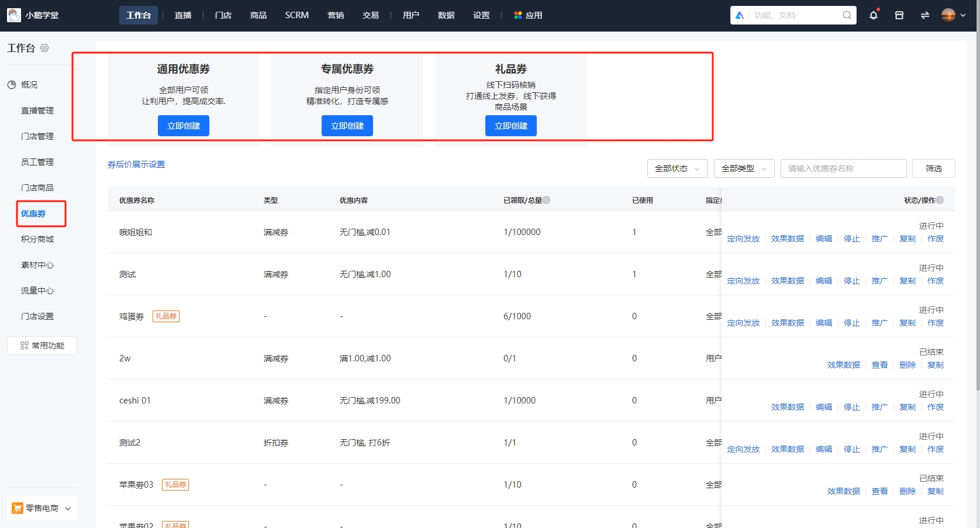Click the switch-account arrows icon in top bar
Viewport: 980px width, 528px height.
tap(924, 15)
